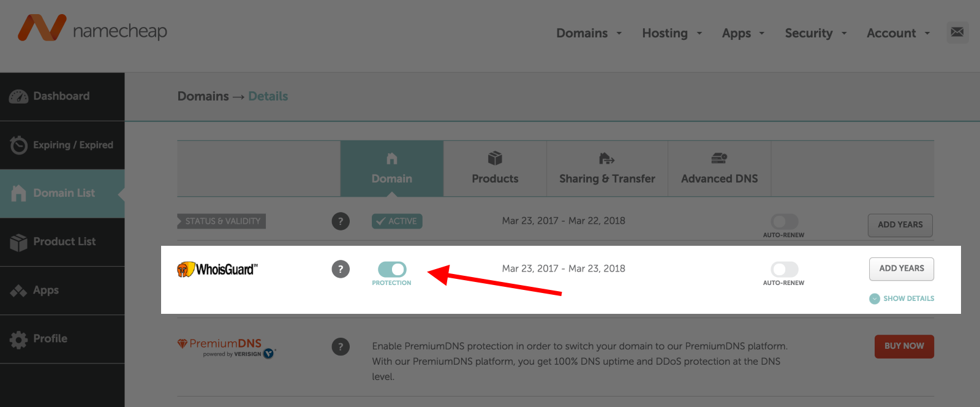This screenshot has width=980, height=407.
Task: Toggle WhoisGuard Protection switch off
Action: (x=392, y=269)
